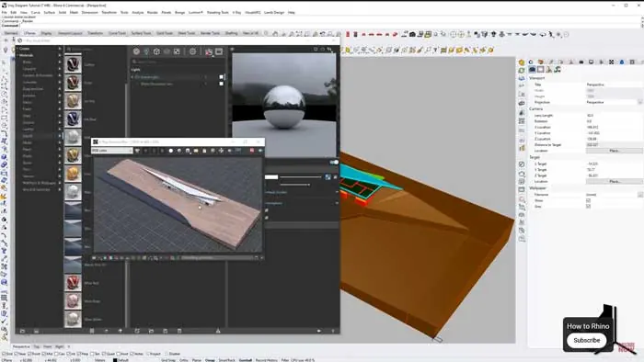Open Textures checker icon in Asset Editor

pyautogui.click(x=177, y=51)
